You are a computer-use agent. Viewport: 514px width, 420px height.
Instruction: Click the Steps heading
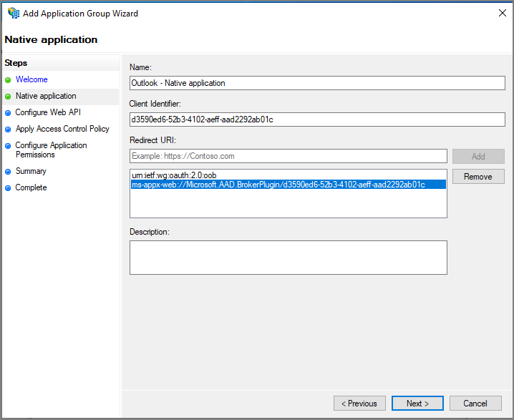pos(16,63)
